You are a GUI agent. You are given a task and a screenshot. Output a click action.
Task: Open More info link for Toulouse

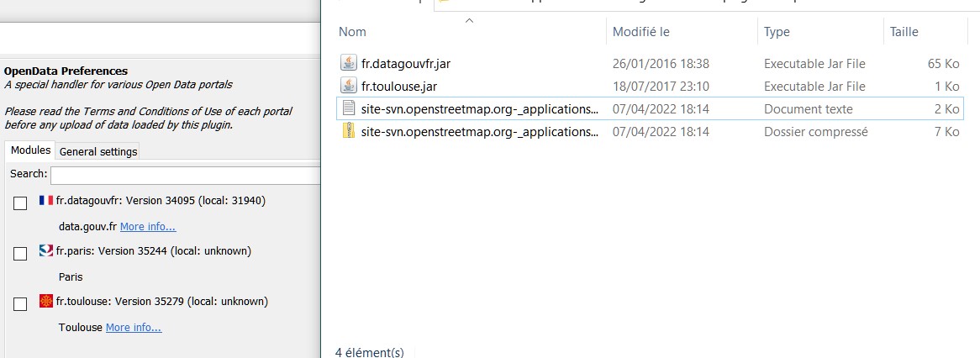134,327
